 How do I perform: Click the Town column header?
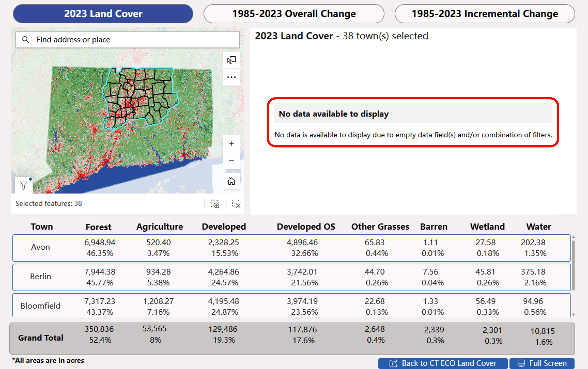click(x=42, y=227)
